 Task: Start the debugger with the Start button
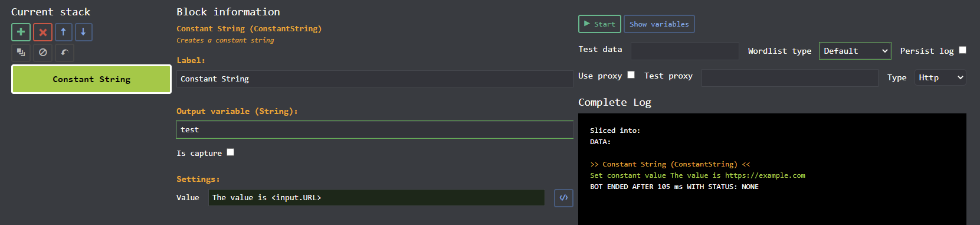coord(599,24)
